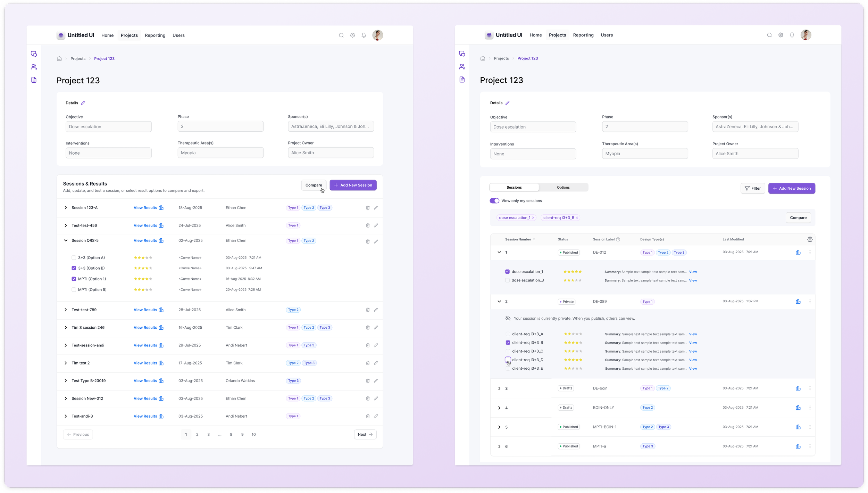Check the 3+3 (Option A) checkbox

coord(74,258)
